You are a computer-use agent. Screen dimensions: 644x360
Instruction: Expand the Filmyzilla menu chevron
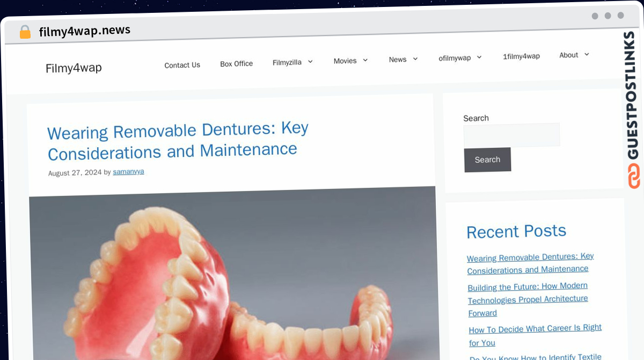tap(310, 62)
